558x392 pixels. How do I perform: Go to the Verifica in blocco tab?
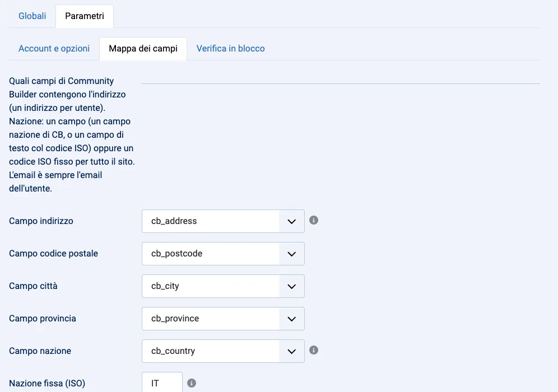click(231, 48)
